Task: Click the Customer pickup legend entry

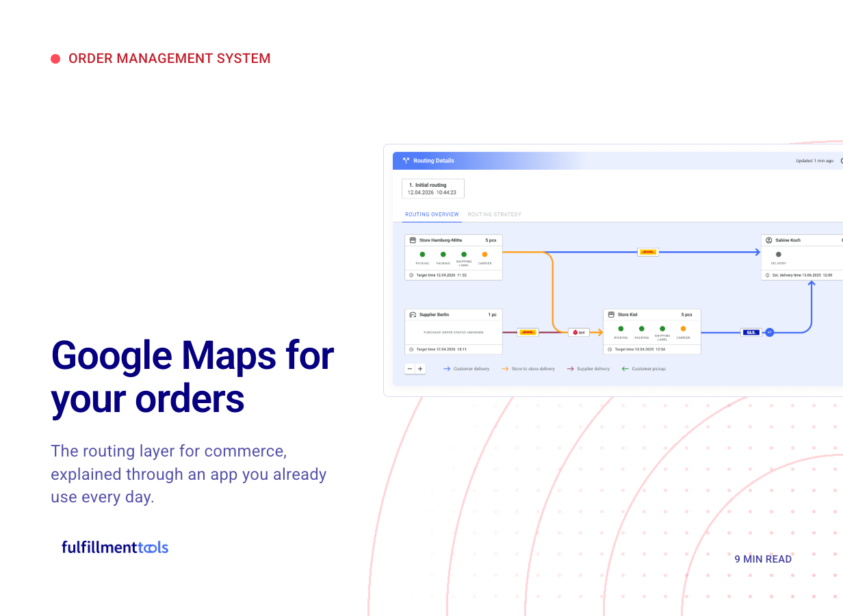Action: [x=643, y=369]
